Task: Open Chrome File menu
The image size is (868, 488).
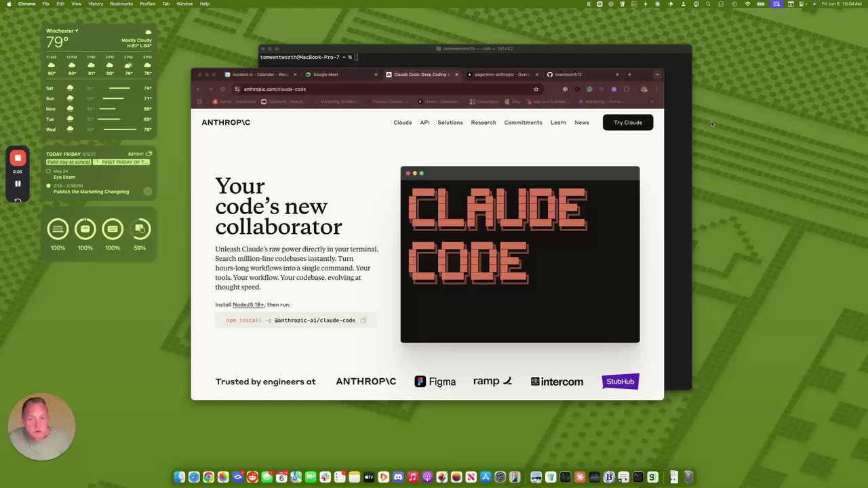Action: (x=45, y=4)
